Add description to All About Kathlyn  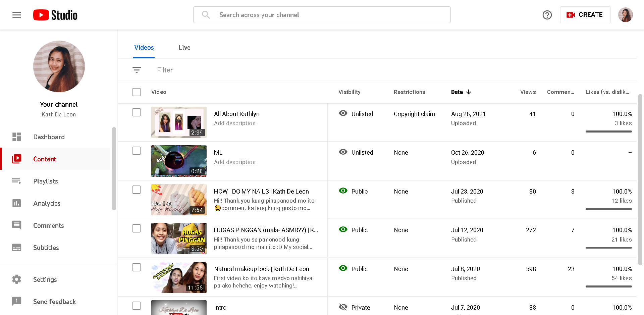235,123
